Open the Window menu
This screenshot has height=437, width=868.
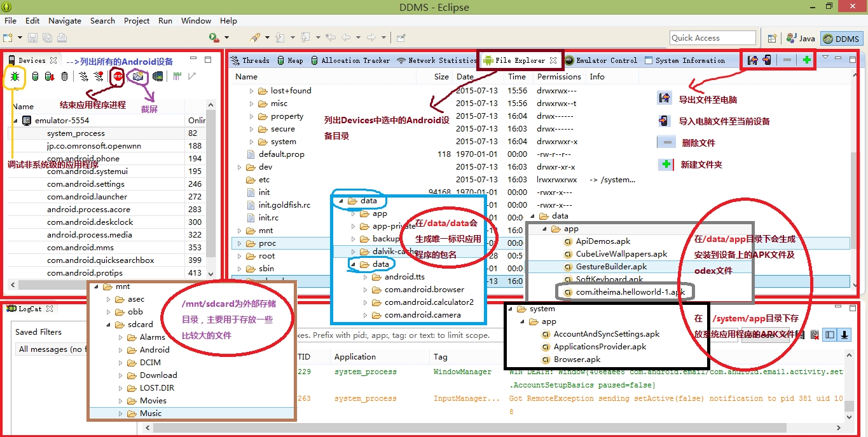pyautogui.click(x=196, y=20)
